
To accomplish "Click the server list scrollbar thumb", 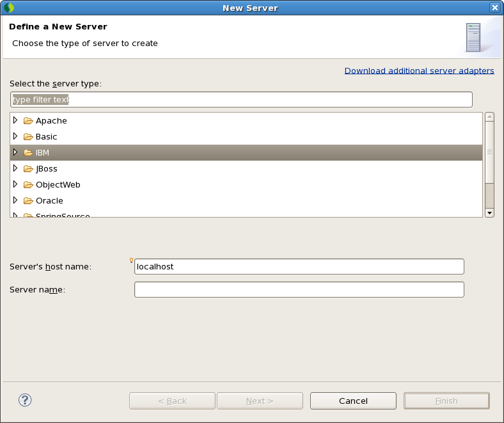I will (489, 152).
